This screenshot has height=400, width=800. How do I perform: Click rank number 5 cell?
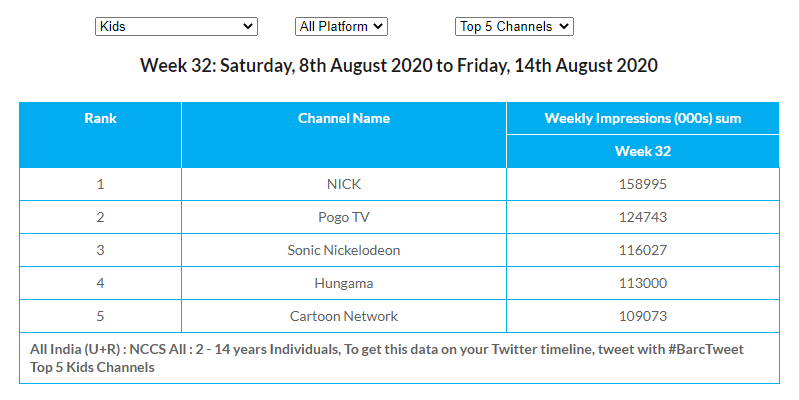[x=100, y=316]
